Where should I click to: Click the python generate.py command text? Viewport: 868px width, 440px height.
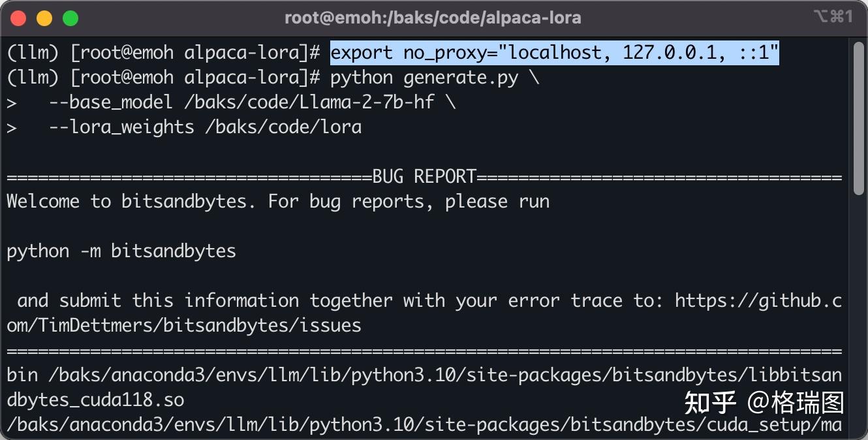424,78
